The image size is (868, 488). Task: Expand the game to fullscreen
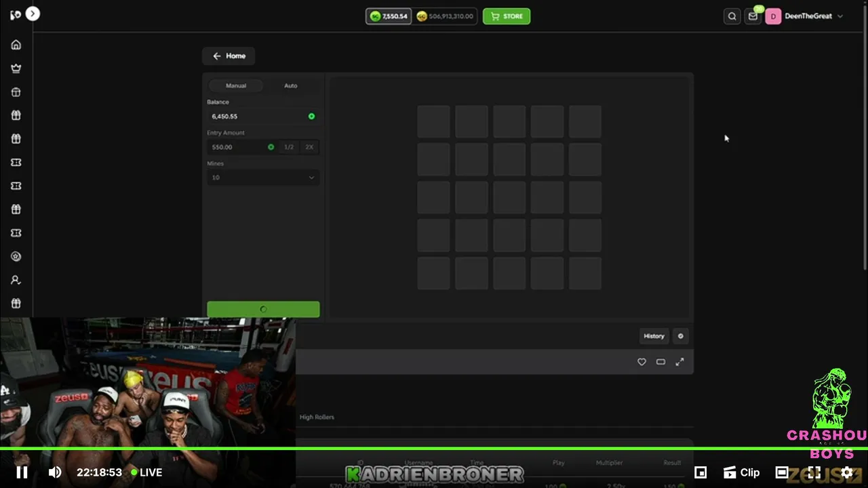tap(679, 362)
